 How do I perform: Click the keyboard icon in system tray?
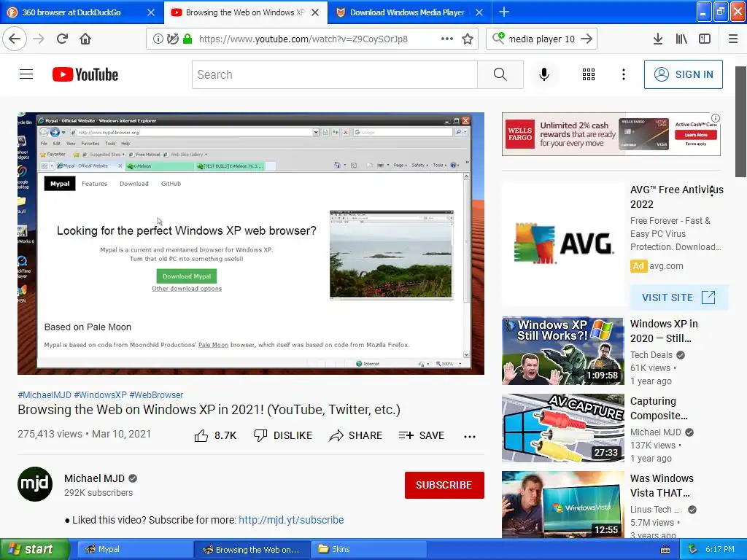665,550
